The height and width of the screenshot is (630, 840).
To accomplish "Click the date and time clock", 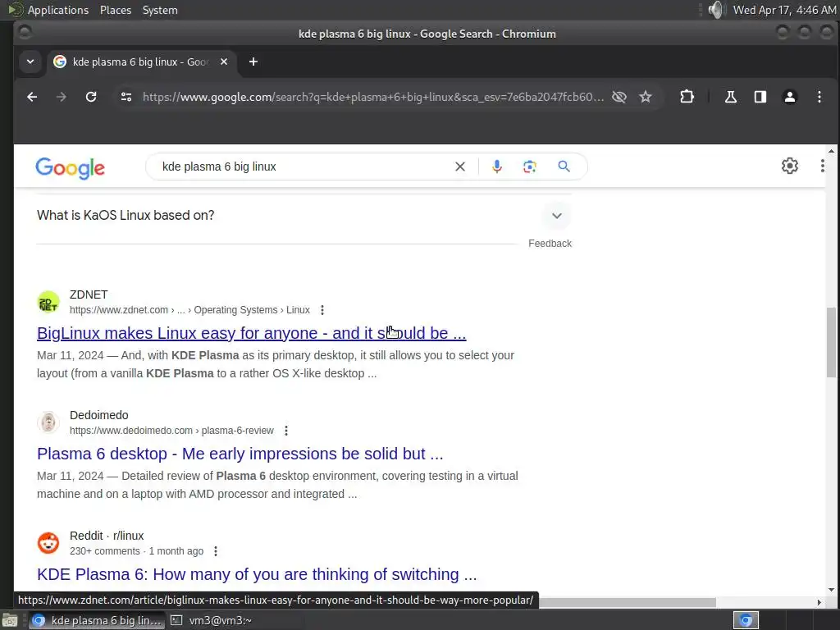I will [x=784, y=10].
